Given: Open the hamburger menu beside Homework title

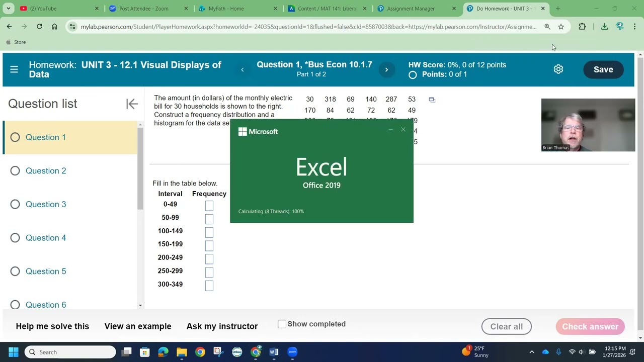Looking at the screenshot, I should click(14, 69).
